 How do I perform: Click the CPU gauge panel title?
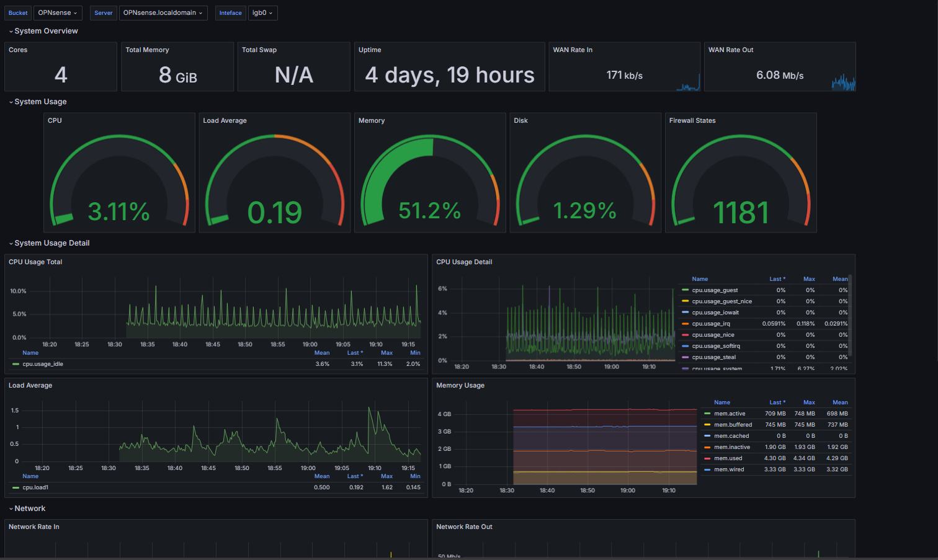55,120
